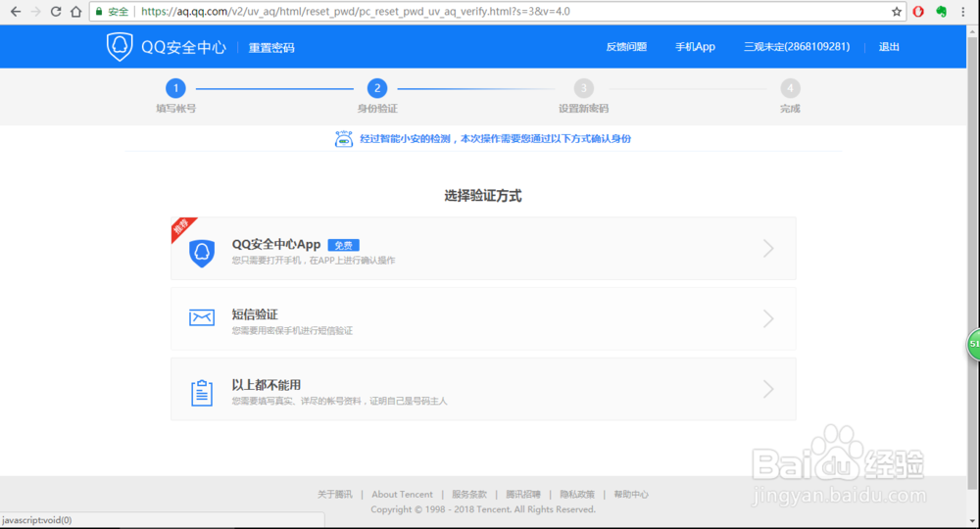
Task: Open About Tencent footer link
Action: (x=402, y=494)
